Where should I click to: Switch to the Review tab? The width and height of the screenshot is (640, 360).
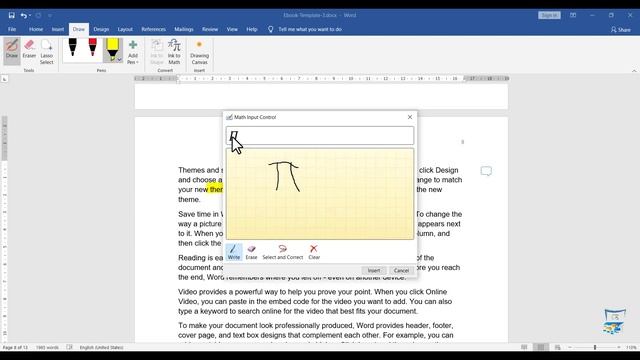(210, 29)
